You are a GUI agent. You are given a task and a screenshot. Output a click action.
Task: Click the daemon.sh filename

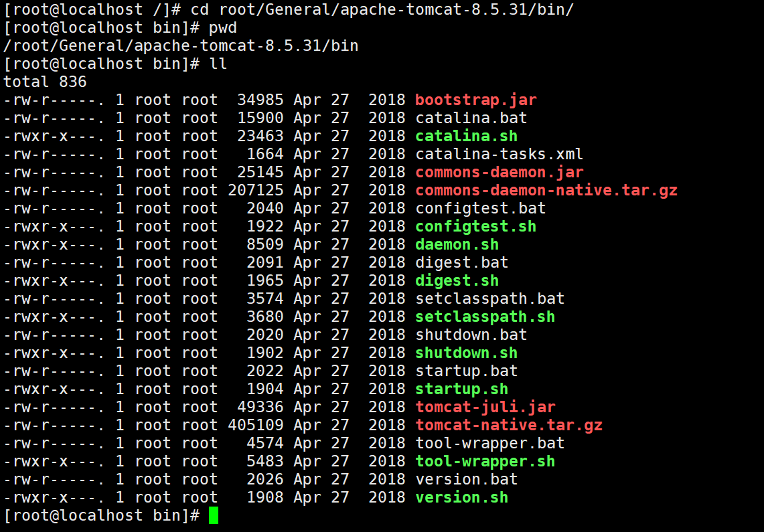pos(457,244)
